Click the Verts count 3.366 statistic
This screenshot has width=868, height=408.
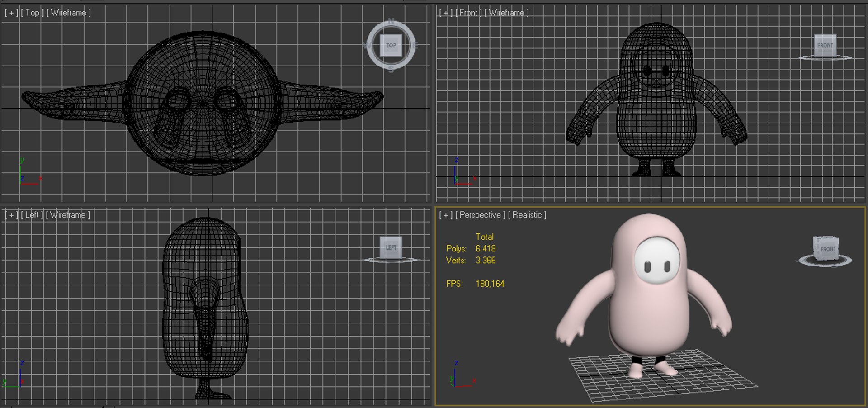point(486,260)
